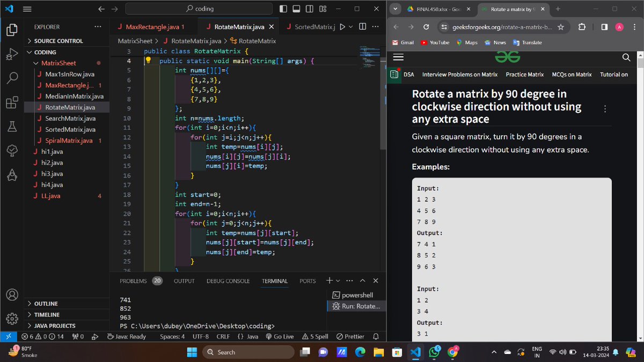The width and height of the screenshot is (644, 362).
Task: Toggle the bottom panel layout button
Action: [x=296, y=9]
